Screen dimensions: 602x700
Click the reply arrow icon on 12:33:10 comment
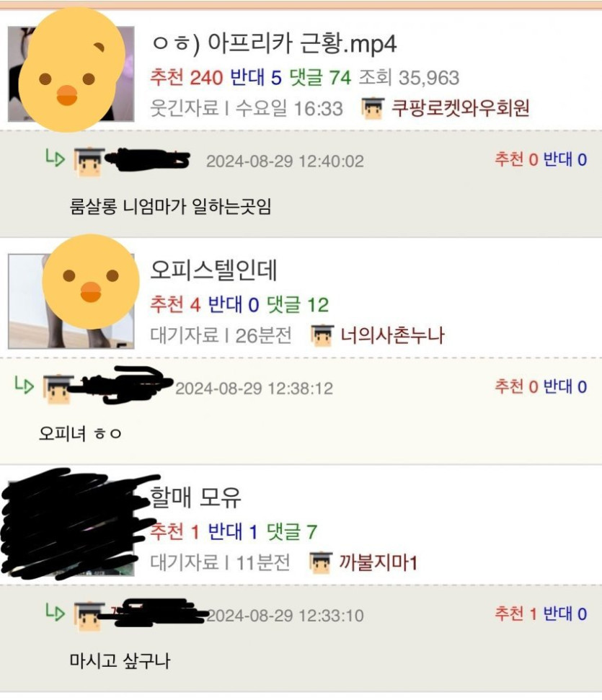pyautogui.click(x=56, y=612)
